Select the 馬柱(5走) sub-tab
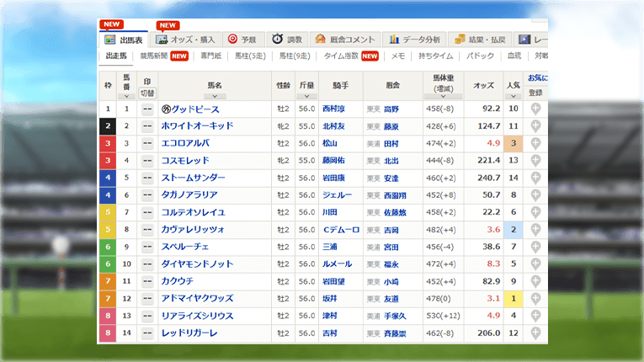The height and width of the screenshot is (362, 644). [250, 56]
